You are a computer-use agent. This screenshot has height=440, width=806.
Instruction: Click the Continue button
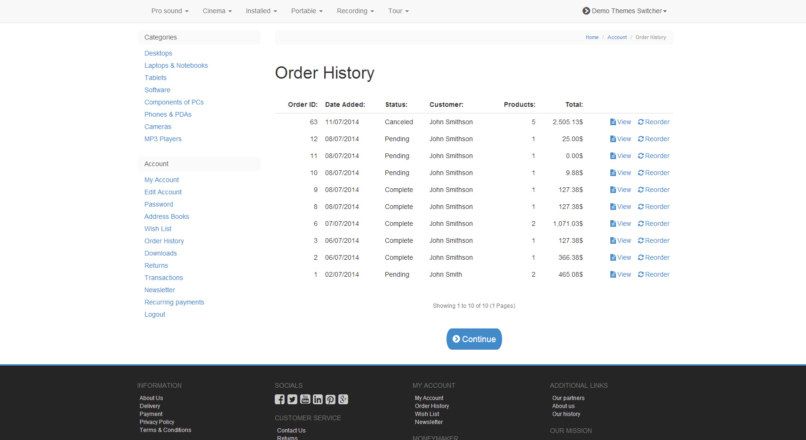tap(474, 339)
